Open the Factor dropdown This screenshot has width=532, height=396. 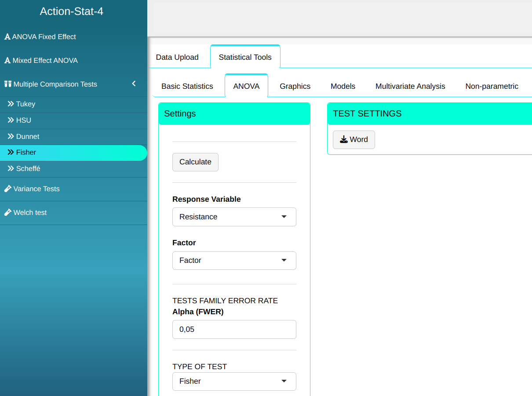(x=234, y=261)
